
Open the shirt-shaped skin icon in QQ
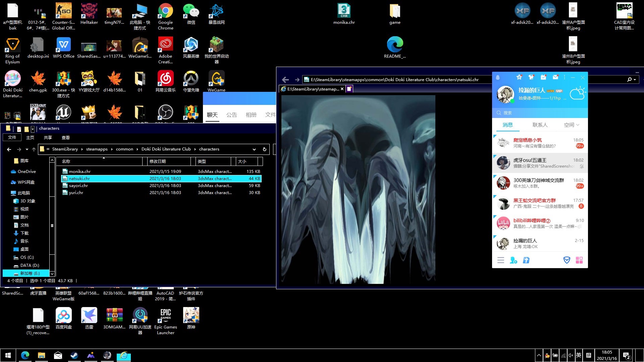531,77
